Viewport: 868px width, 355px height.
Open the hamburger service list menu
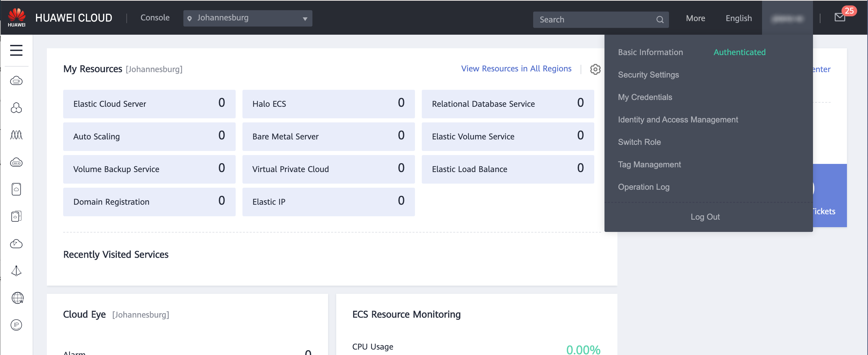pos(16,50)
